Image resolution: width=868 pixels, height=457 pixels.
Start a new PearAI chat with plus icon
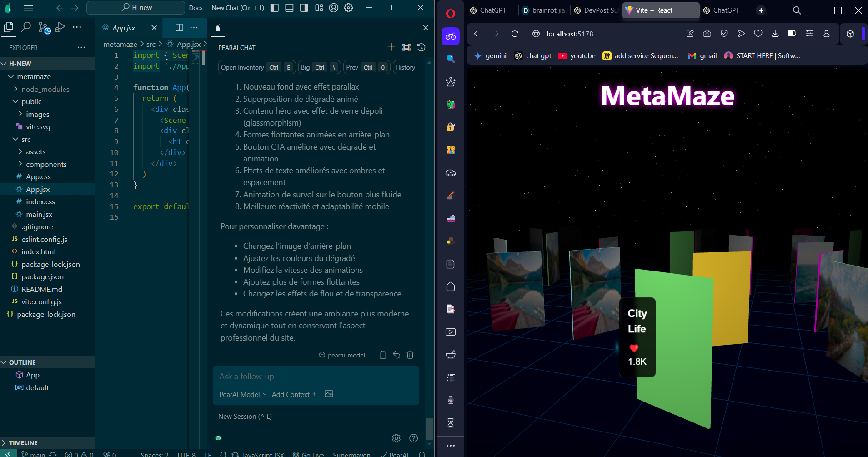pyautogui.click(x=391, y=47)
